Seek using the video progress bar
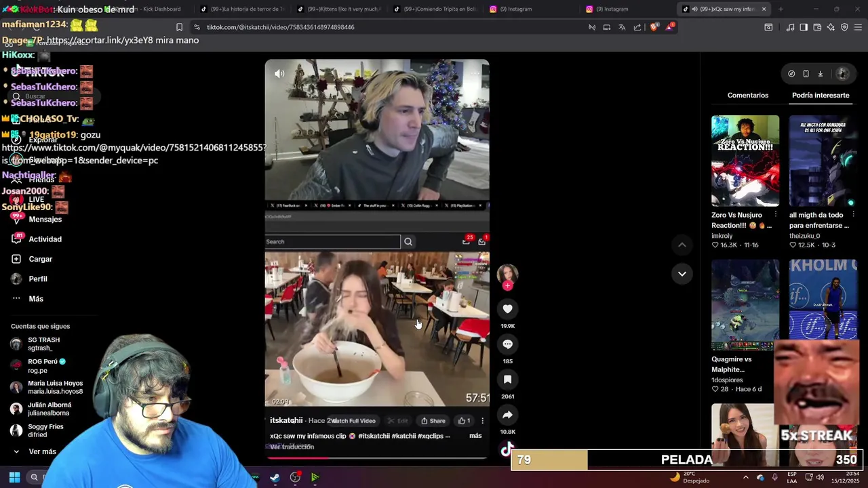 [x=377, y=457]
